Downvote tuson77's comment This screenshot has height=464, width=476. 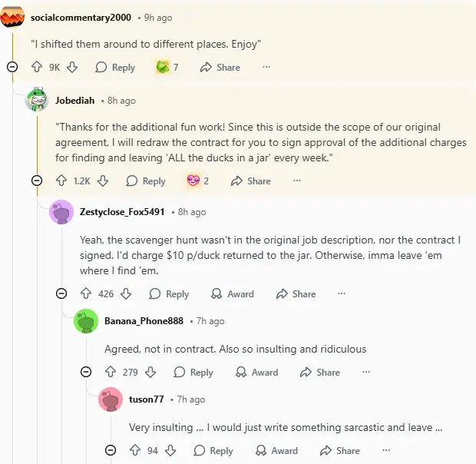point(170,451)
